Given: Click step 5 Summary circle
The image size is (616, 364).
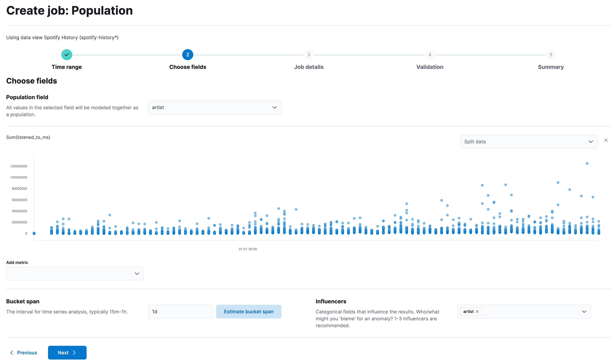Looking at the screenshot, I should coord(551,55).
